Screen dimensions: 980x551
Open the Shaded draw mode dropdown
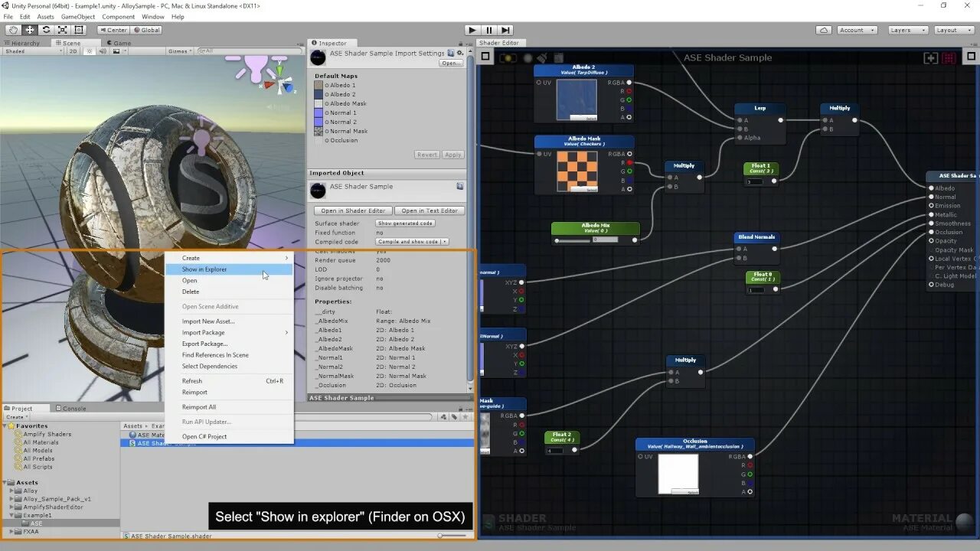pyautogui.click(x=33, y=51)
